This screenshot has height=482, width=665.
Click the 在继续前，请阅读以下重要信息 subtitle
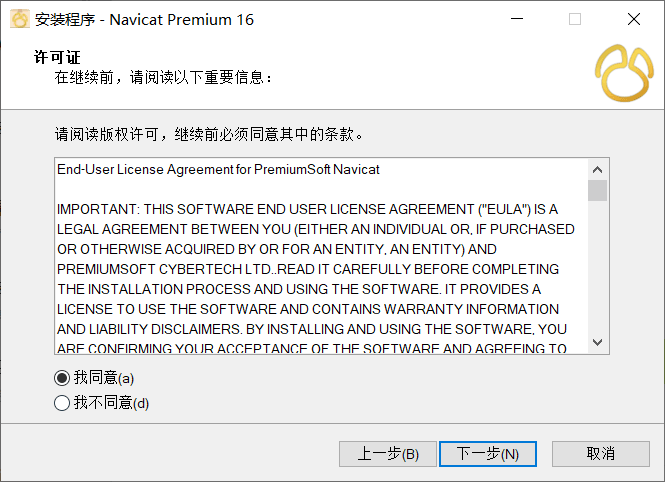click(x=163, y=77)
